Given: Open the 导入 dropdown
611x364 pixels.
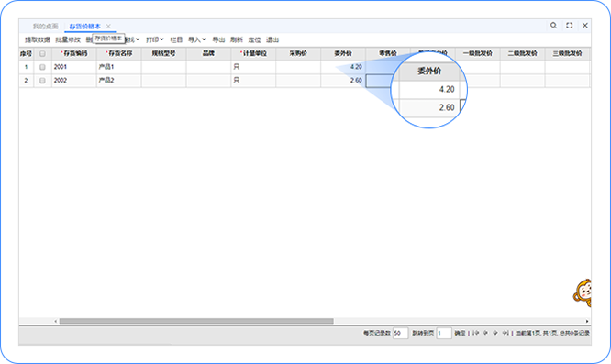Looking at the screenshot, I should click(196, 39).
